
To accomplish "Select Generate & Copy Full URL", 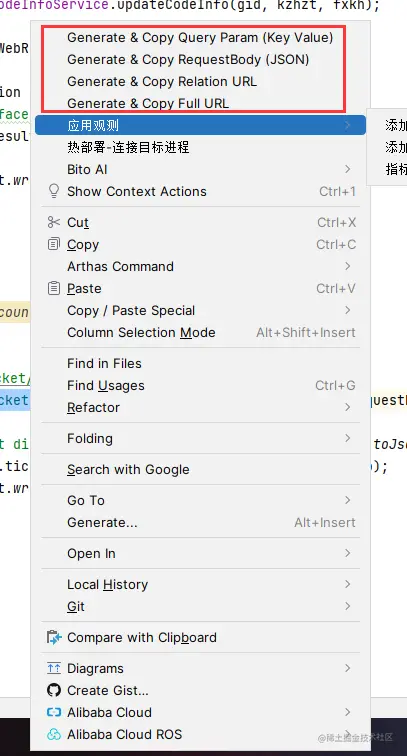I will [x=148, y=103].
